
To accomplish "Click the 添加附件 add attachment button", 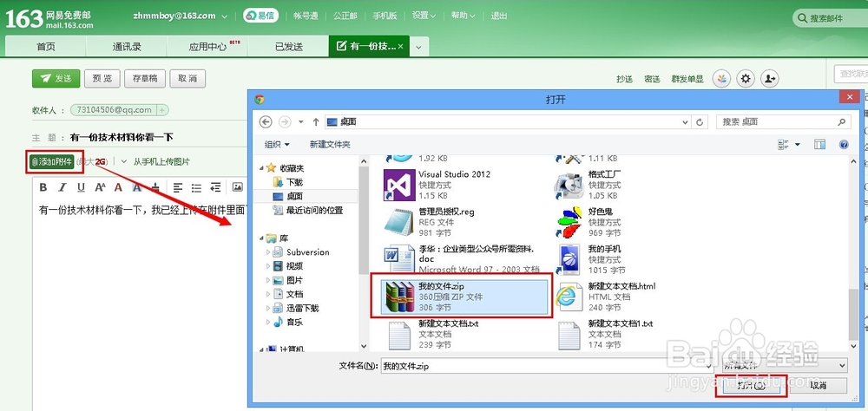I will (51, 161).
